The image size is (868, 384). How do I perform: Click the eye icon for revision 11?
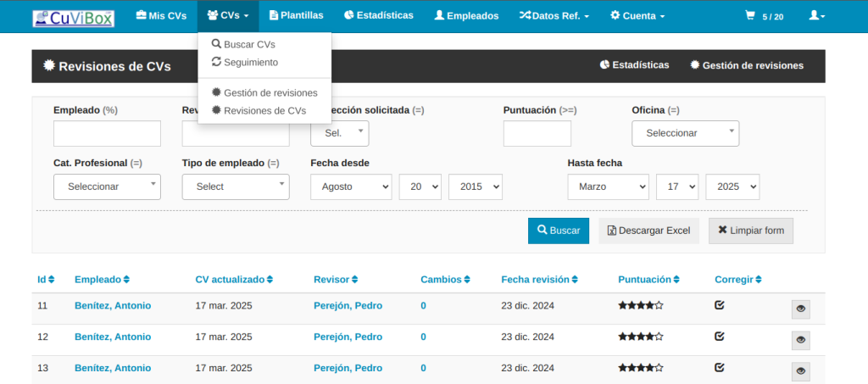[800, 309]
